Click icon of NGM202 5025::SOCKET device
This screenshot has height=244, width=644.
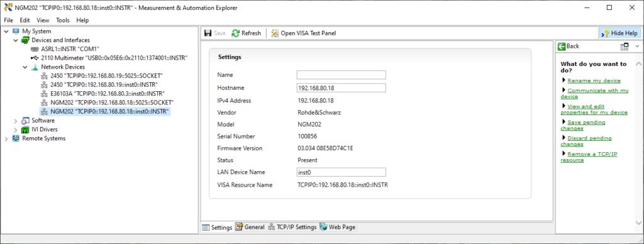pyautogui.click(x=44, y=103)
